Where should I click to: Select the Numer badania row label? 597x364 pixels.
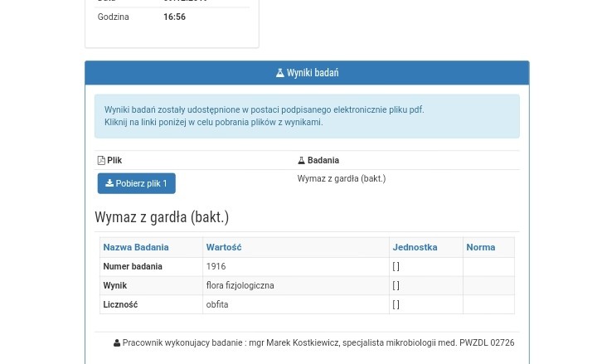[x=132, y=267]
